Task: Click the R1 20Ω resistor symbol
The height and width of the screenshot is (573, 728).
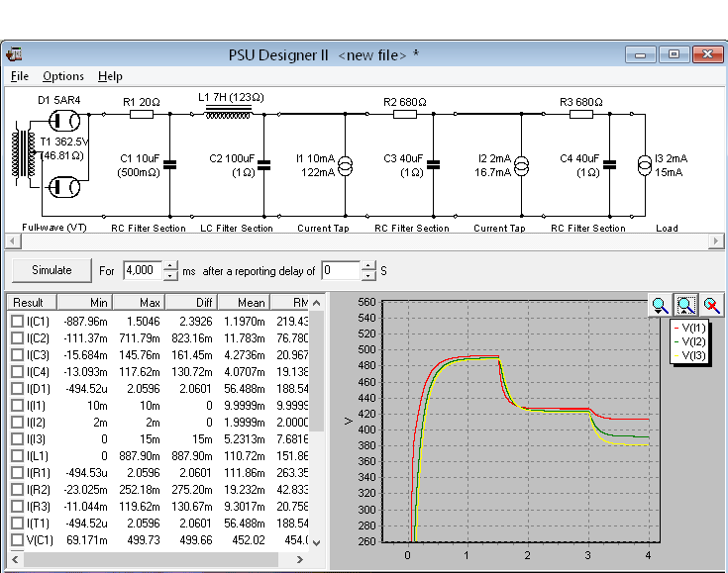Action: coord(141,114)
